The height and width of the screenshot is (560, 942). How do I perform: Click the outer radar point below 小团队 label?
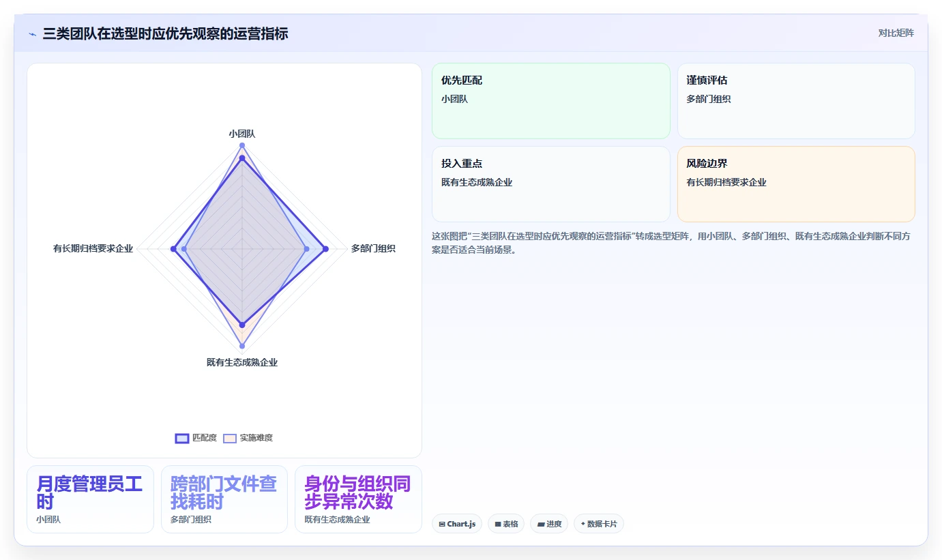[x=242, y=145]
